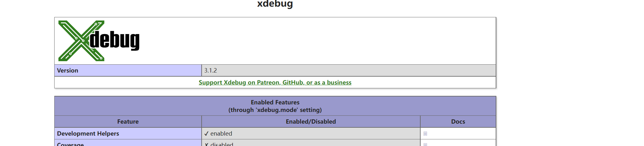
Task: Click the black debug text in the logo
Action: pyautogui.click(x=115, y=41)
